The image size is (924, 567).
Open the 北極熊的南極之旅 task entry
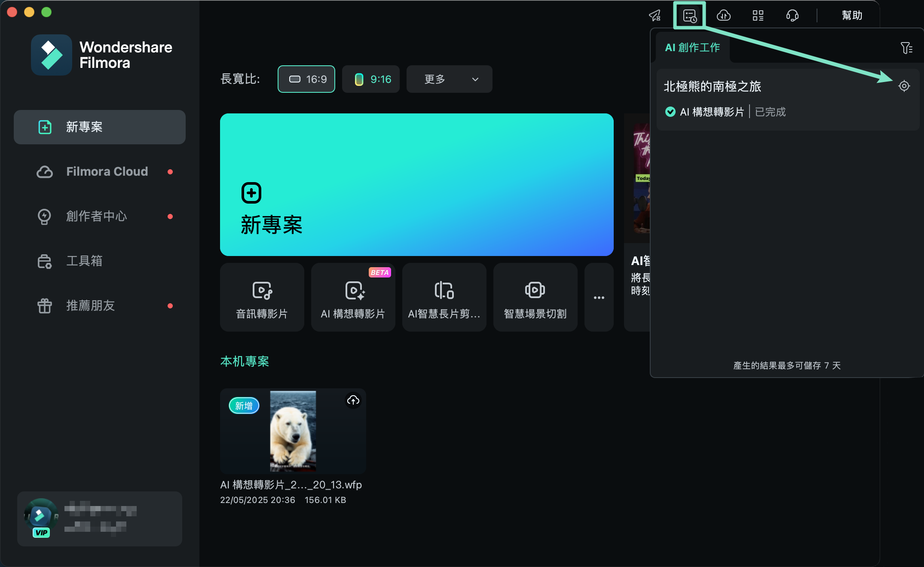click(787, 100)
